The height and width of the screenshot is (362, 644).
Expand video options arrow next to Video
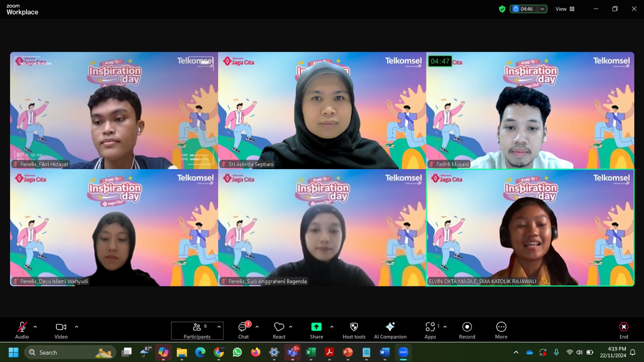[76, 327]
